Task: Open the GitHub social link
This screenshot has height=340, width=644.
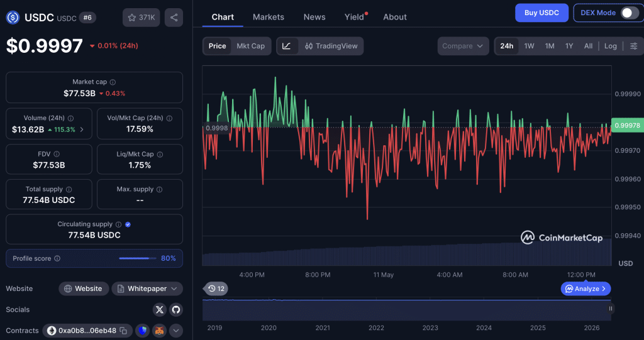Action: (176, 310)
